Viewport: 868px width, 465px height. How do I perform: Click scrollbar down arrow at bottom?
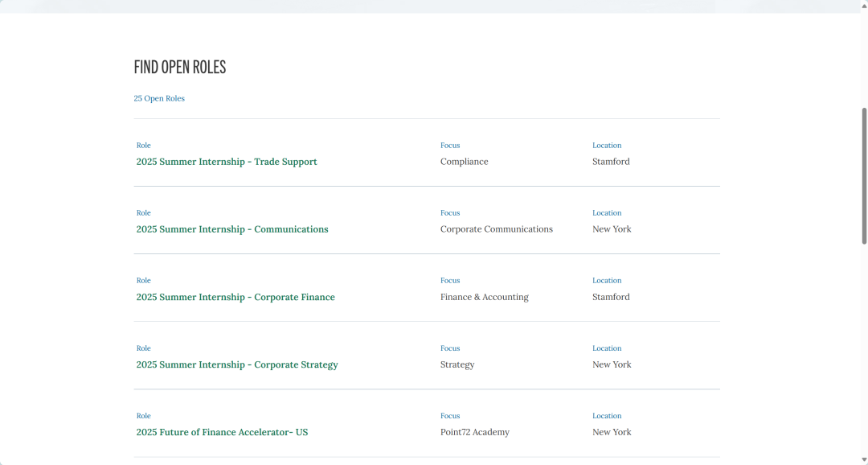(864, 460)
